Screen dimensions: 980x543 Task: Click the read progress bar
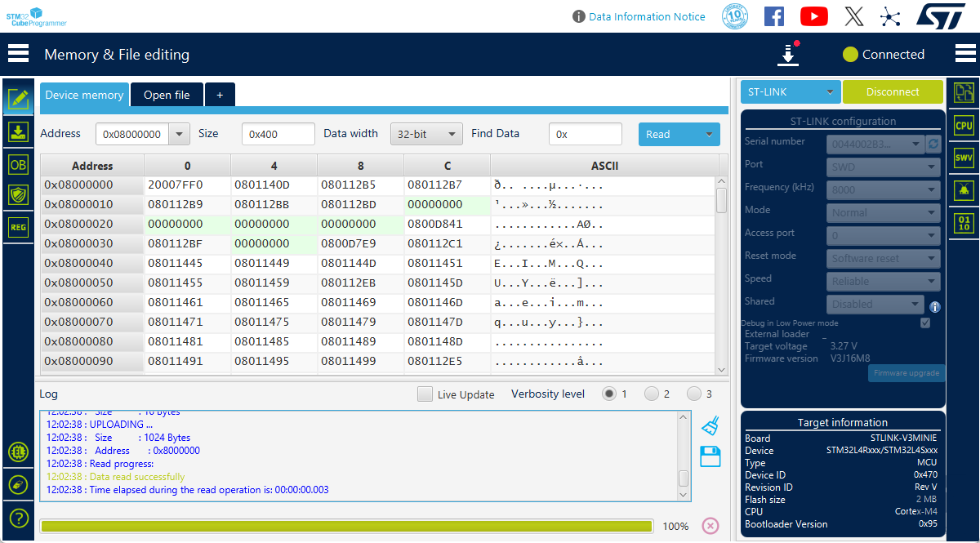point(346,526)
